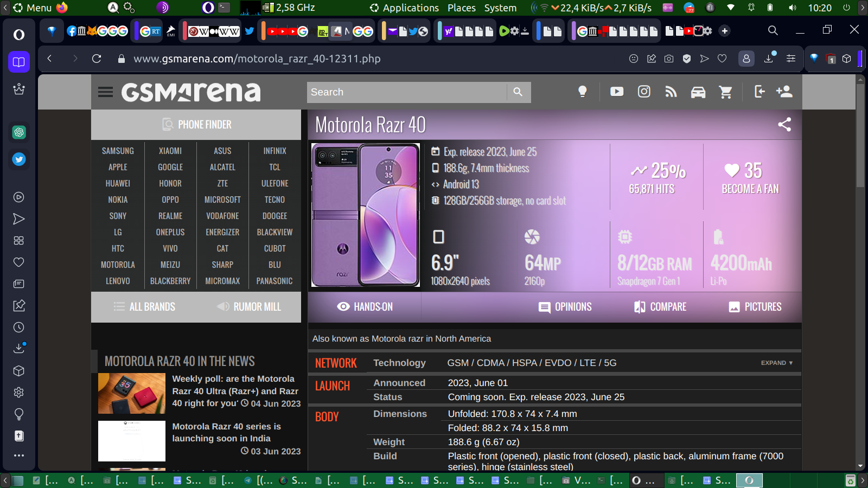This screenshot has width=868, height=488.
Task: Open weekly poll news thumbnail
Action: coord(132,393)
